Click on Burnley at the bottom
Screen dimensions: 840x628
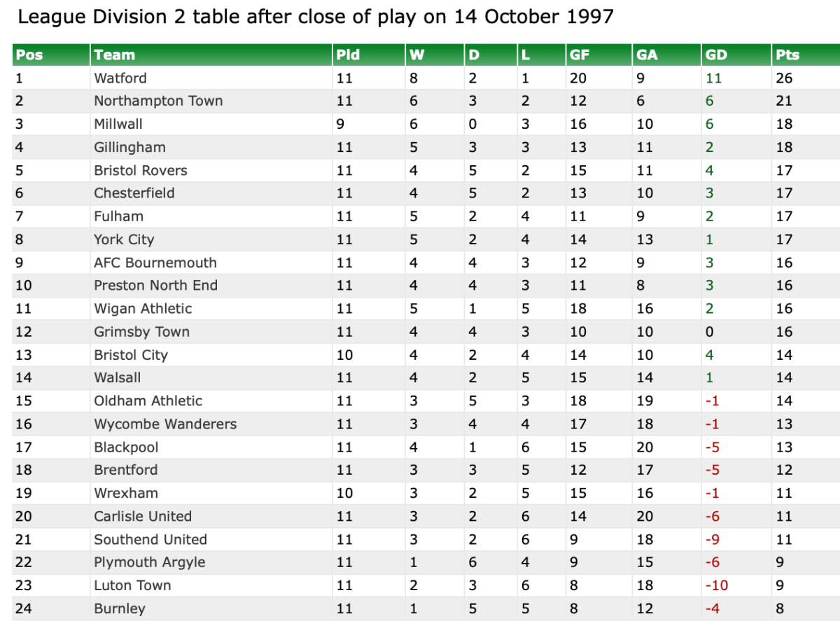click(x=120, y=608)
